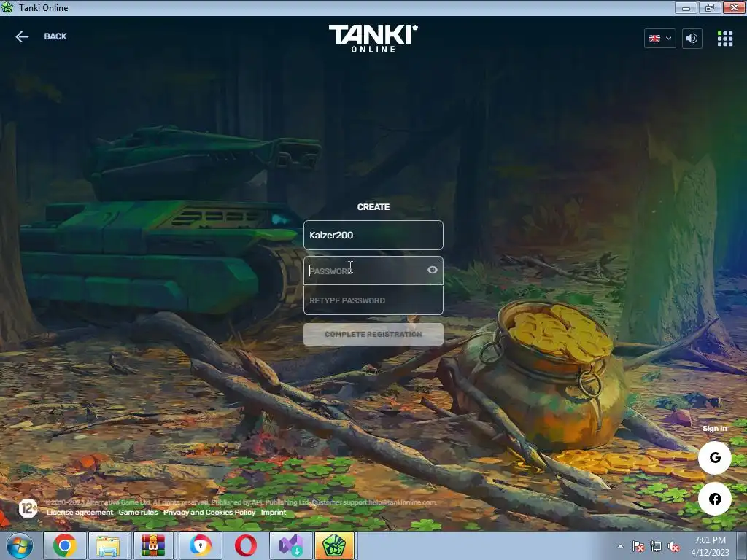This screenshot has height=560, width=747.
Task: Go back using the arrow icon
Action: (x=22, y=36)
